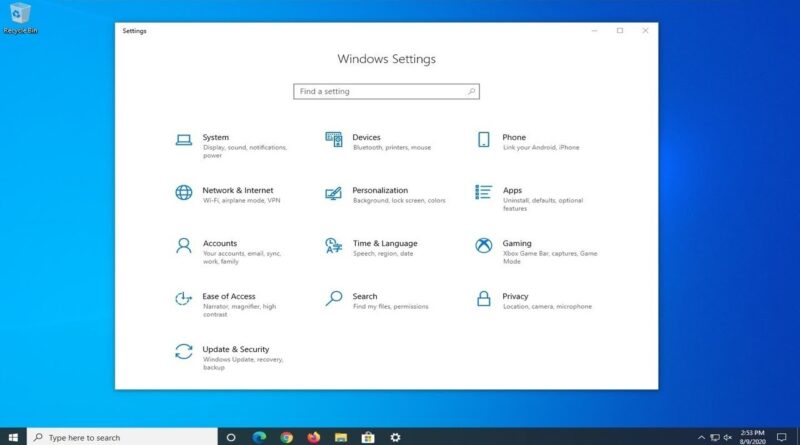
Task: Click the Type here to search box
Action: pos(122,437)
